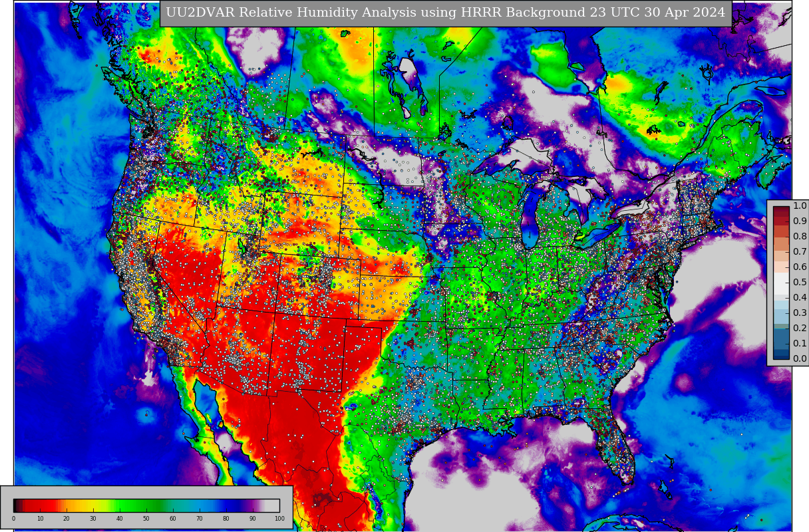Click the light gray end of bottom humidity colorbar

(x=273, y=505)
